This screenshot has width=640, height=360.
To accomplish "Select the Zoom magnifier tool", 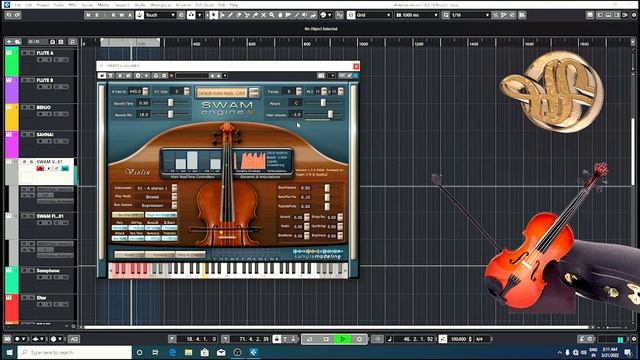I will [271, 15].
